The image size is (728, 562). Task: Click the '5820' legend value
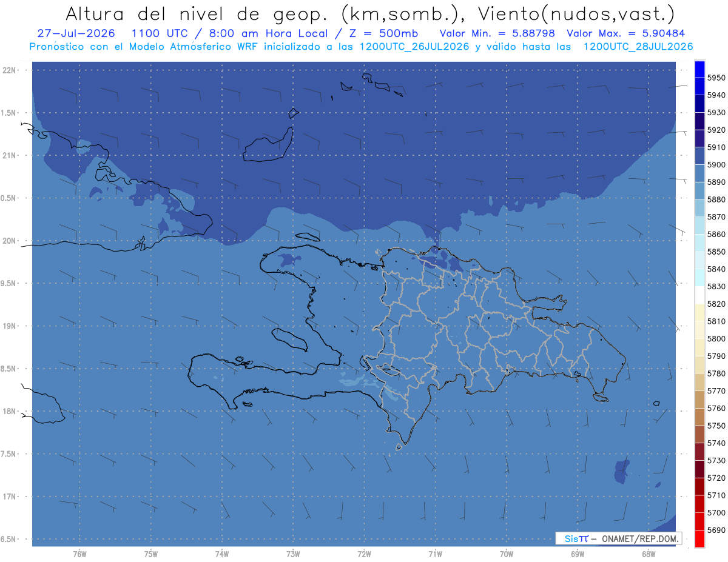716,304
